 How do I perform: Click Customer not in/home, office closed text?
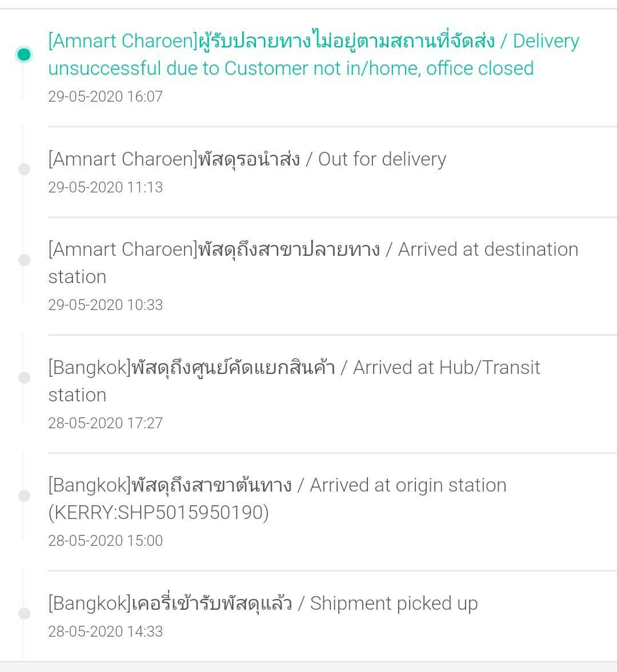coord(379,68)
